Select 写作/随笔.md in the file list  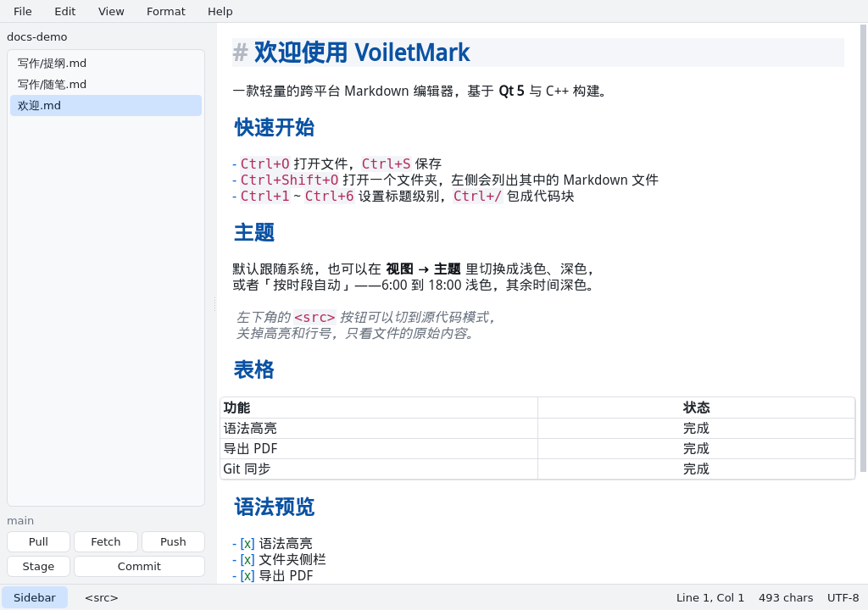coord(106,84)
